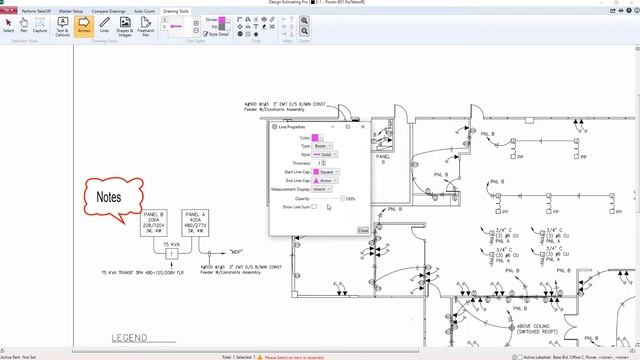The image size is (640, 360).
Task: Open the End Line Cap dropdown
Action: [325, 180]
